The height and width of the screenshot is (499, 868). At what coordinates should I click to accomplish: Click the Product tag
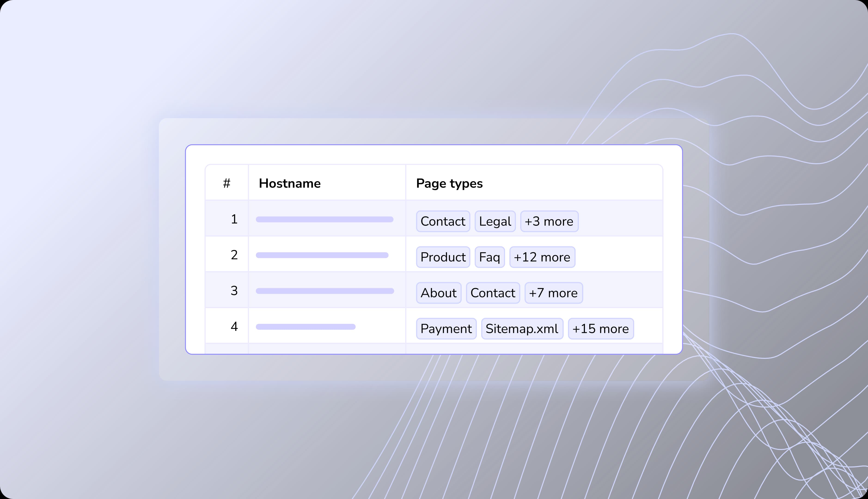tap(443, 257)
